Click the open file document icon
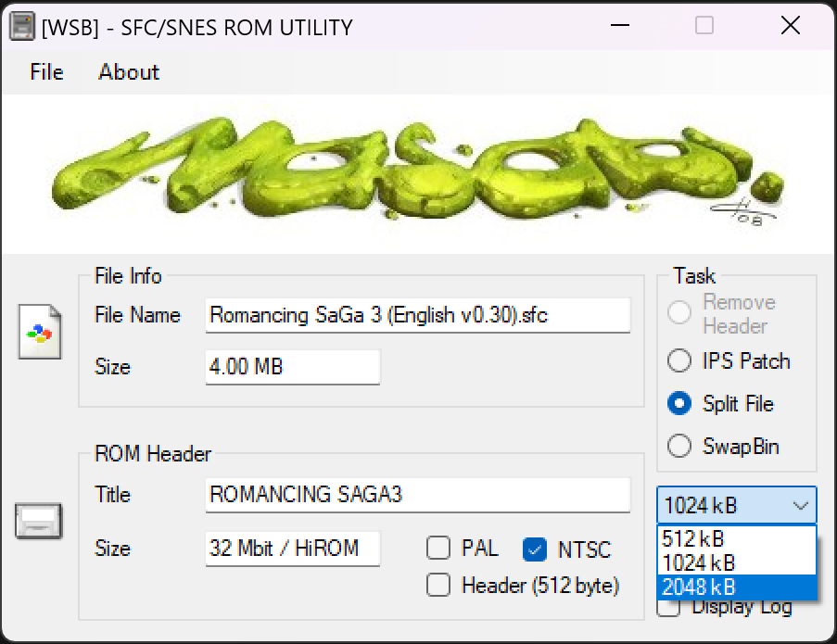This screenshot has width=837, height=644. 40,331
